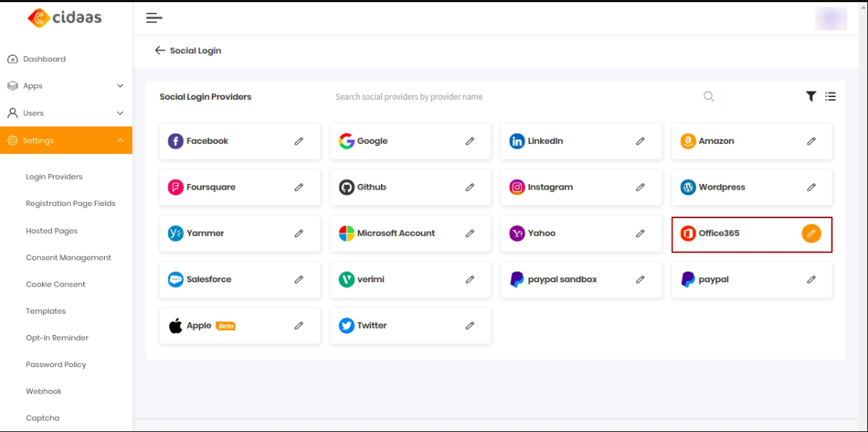Image resolution: width=868 pixels, height=432 pixels.
Task: Click the filter icon above the provider list
Action: tap(810, 96)
